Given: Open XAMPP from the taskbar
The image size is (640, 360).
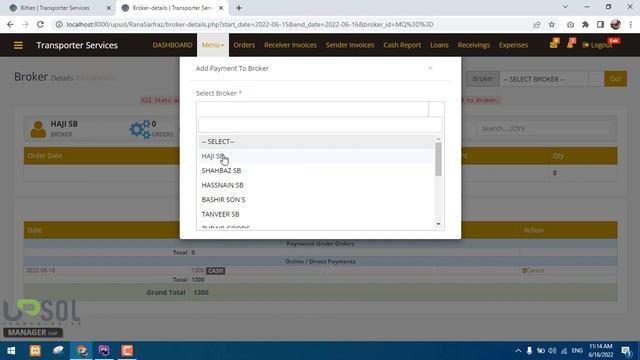Looking at the screenshot, I should [35, 351].
